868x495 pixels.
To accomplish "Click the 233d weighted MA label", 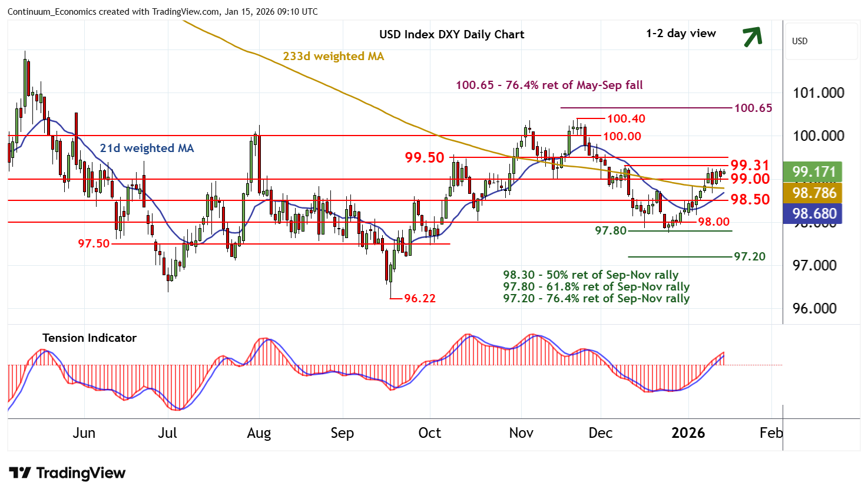I will coord(333,56).
